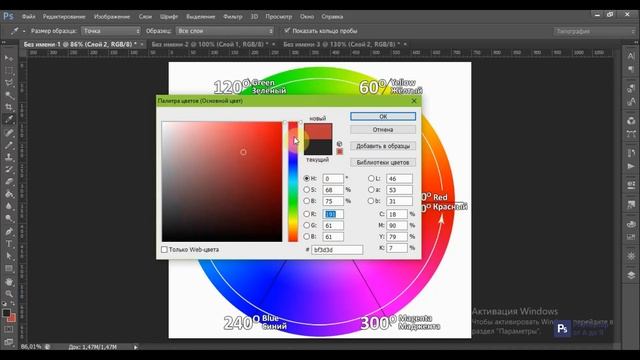640x360 pixels.
Task: Select the G green radio button
Action: 307,225
